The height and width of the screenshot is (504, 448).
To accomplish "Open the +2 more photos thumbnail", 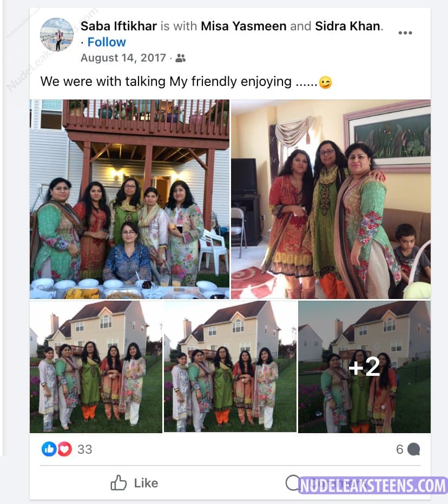I will pyautogui.click(x=364, y=367).
